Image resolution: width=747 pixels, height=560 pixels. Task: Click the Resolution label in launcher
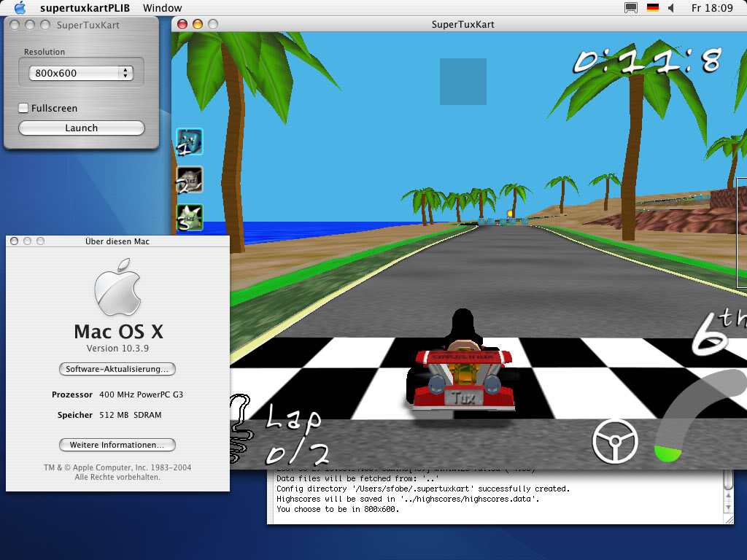tap(44, 52)
